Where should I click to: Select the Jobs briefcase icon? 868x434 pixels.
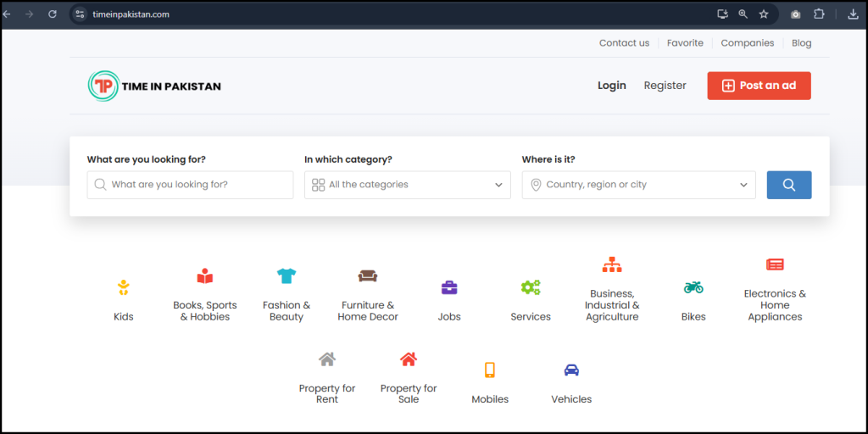(x=449, y=287)
